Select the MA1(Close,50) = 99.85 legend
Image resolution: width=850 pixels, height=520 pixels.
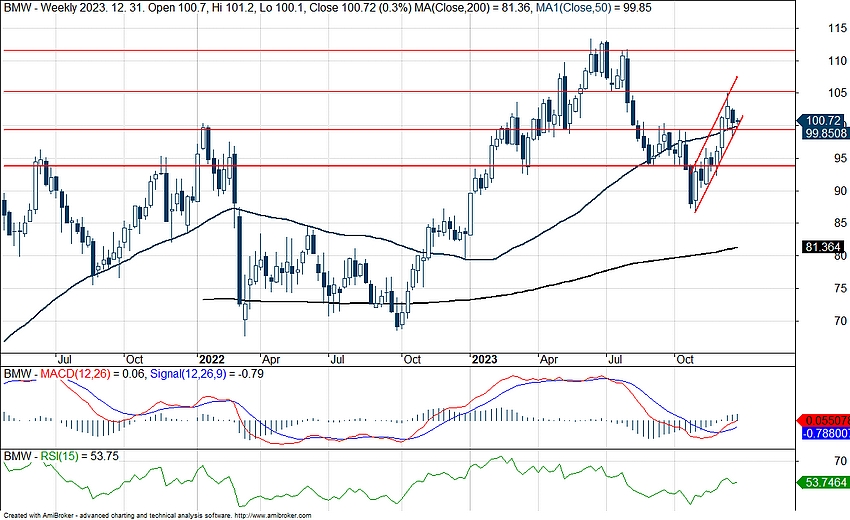coord(593,8)
